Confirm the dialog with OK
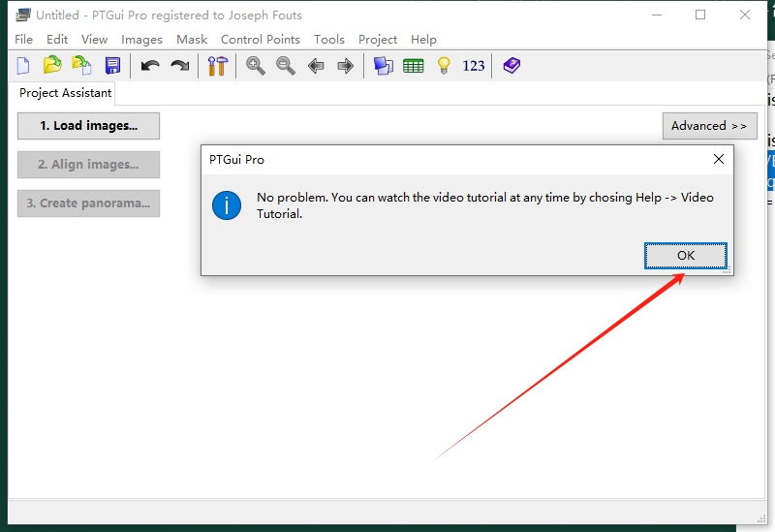 point(686,256)
